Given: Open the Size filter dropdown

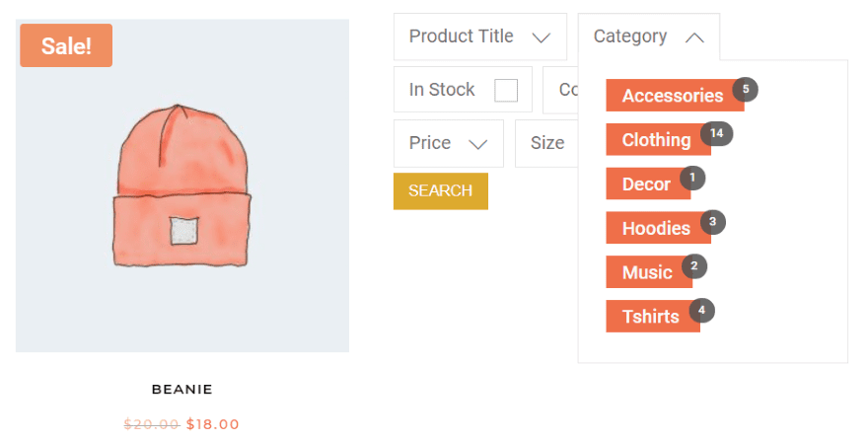Looking at the screenshot, I should (546, 143).
